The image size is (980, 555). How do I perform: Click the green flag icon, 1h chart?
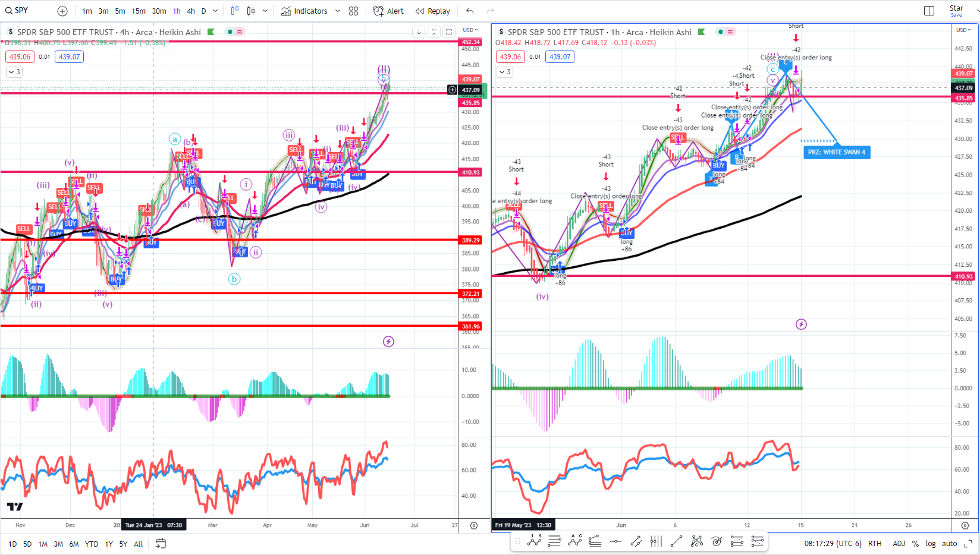point(701,32)
